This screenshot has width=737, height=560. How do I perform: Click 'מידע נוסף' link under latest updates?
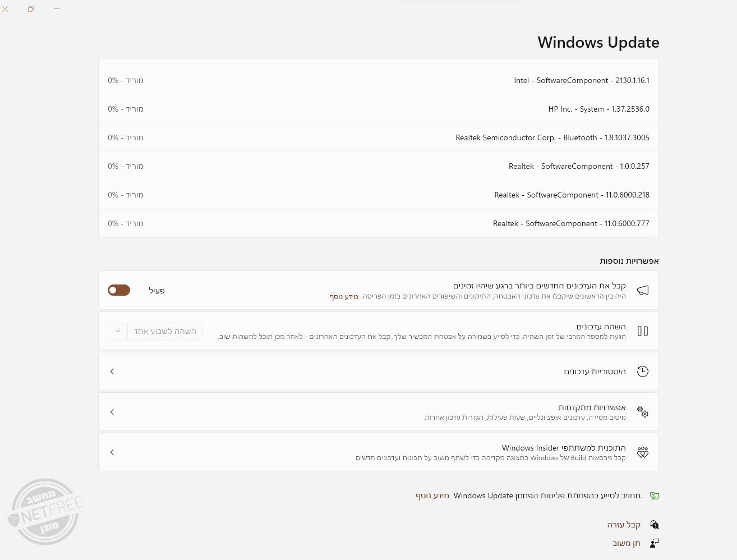point(344,296)
